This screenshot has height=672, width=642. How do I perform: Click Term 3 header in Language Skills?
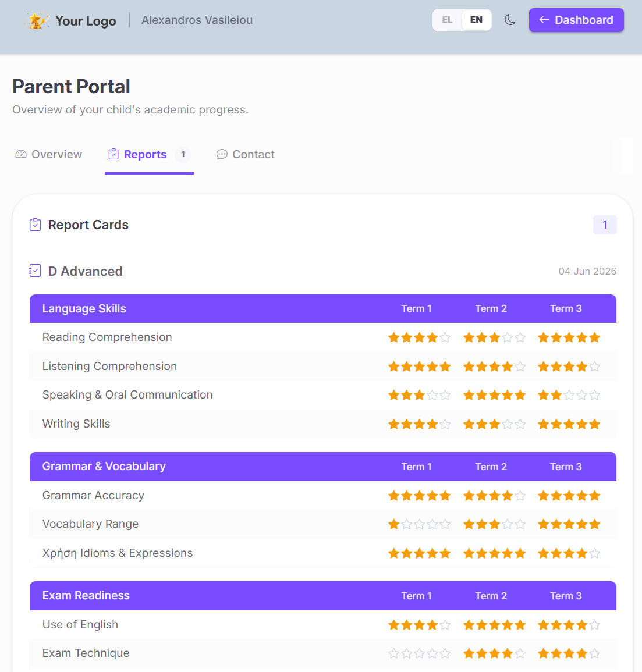coord(566,308)
